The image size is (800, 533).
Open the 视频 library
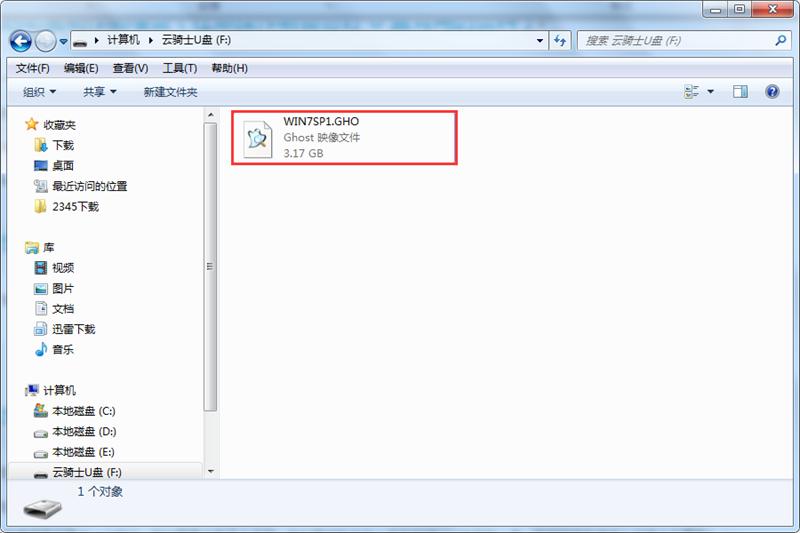(x=63, y=268)
